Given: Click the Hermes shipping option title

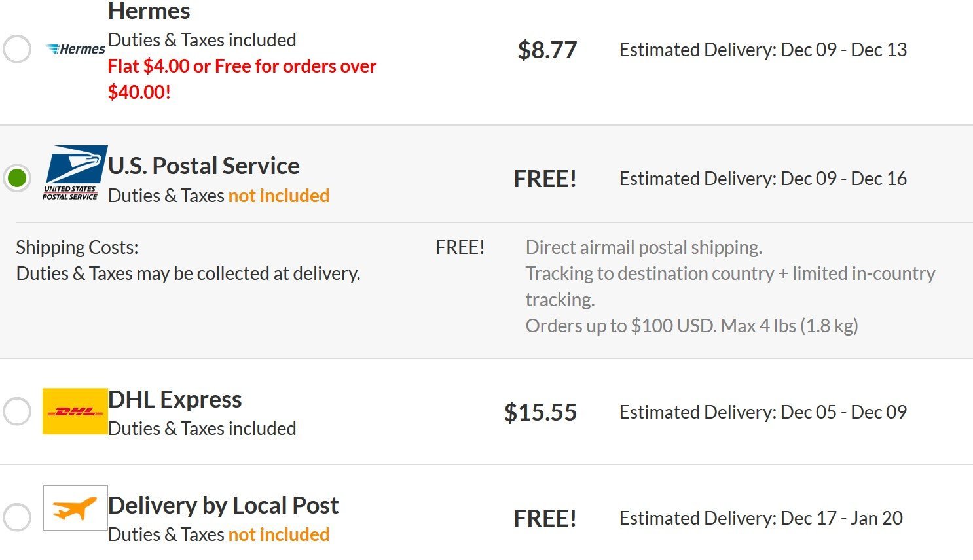Looking at the screenshot, I should (149, 11).
